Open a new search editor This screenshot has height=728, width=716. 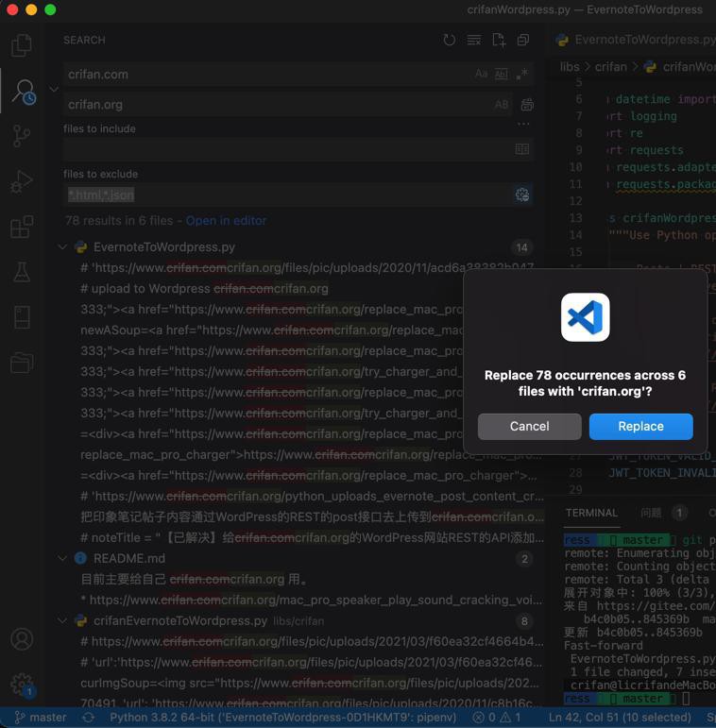point(499,40)
